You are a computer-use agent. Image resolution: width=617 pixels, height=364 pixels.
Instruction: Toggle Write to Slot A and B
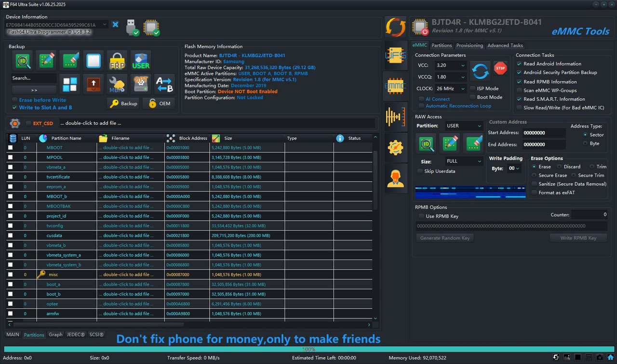(14, 107)
